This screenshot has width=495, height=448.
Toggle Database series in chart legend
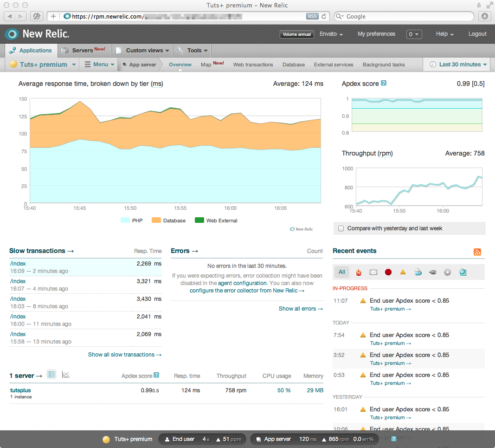click(168, 221)
